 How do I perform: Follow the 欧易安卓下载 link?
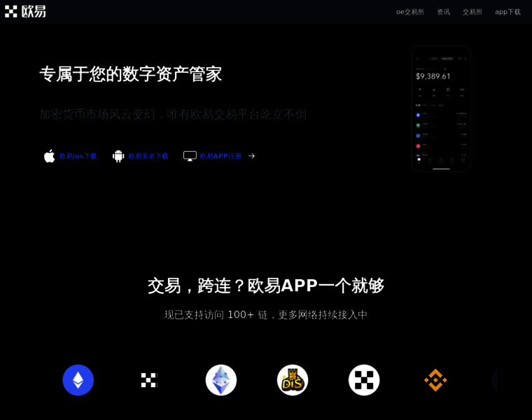[x=148, y=156]
